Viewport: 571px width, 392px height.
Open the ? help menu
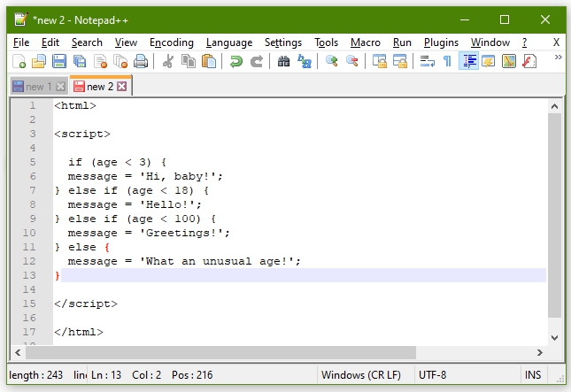coord(524,42)
